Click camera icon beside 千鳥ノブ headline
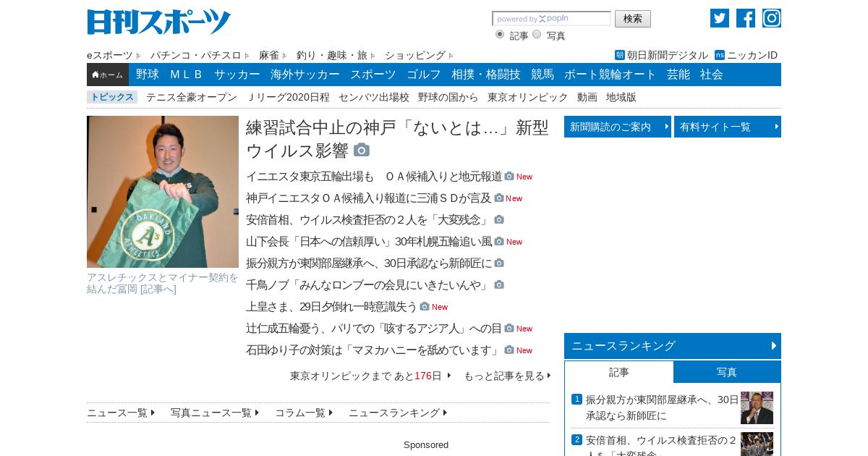 pyautogui.click(x=499, y=284)
